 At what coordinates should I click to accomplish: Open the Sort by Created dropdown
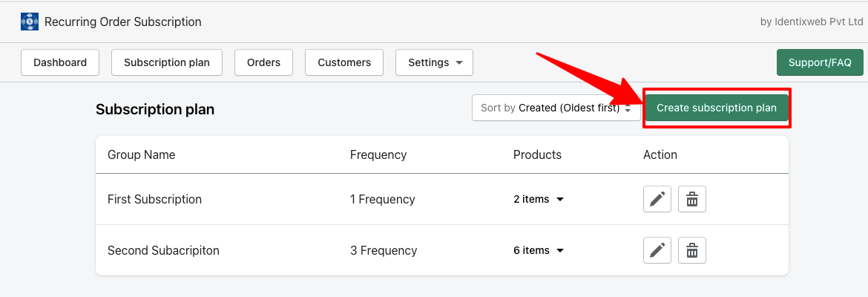556,108
